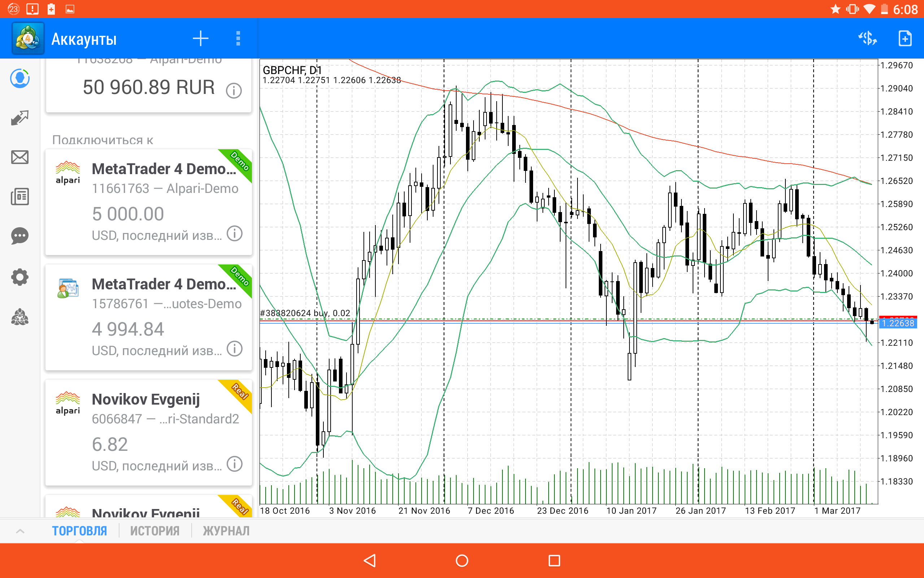Tap price scale value 1.29040
The width and height of the screenshot is (924, 578).
[897, 88]
